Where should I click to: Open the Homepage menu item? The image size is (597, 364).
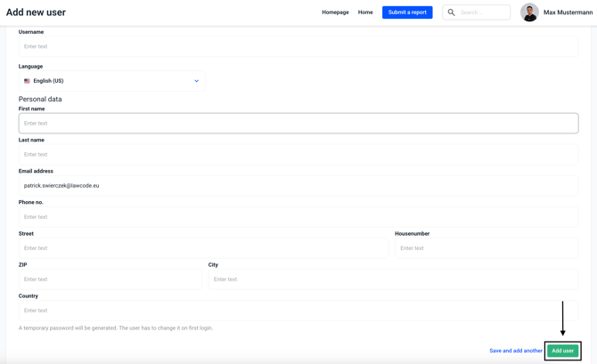pyautogui.click(x=335, y=12)
